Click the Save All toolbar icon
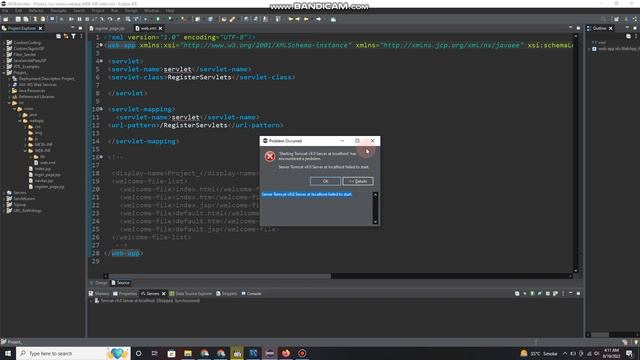 (x=26, y=19)
